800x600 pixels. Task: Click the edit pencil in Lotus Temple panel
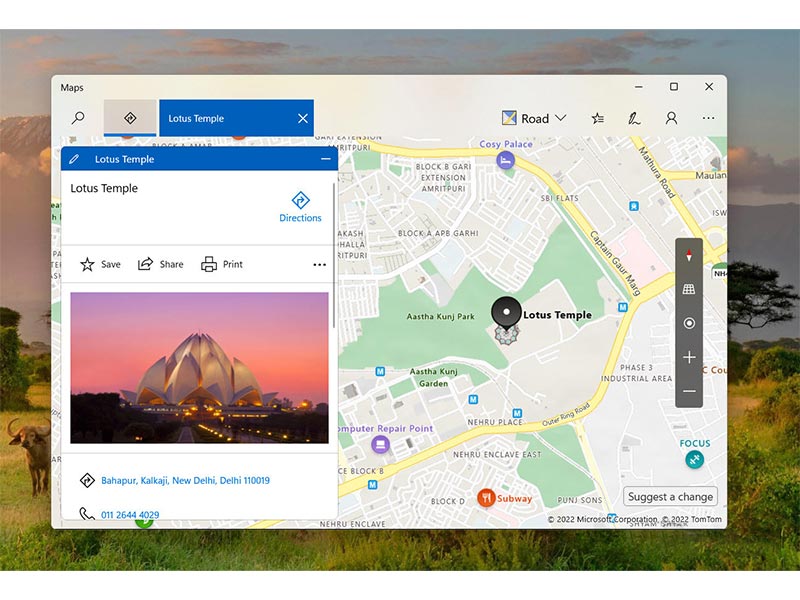74,159
